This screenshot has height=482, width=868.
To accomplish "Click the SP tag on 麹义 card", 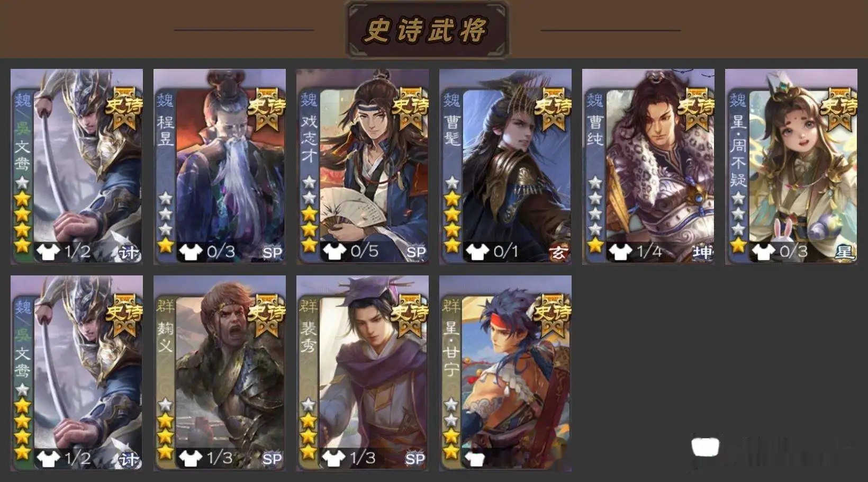I will 272,459.
